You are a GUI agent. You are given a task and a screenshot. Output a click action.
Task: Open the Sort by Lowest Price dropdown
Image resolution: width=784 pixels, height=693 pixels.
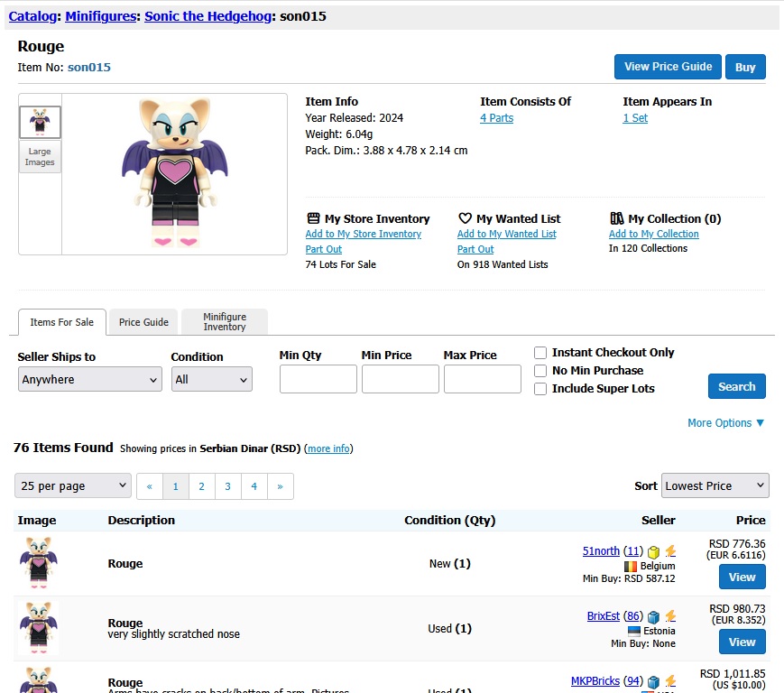pyautogui.click(x=715, y=485)
